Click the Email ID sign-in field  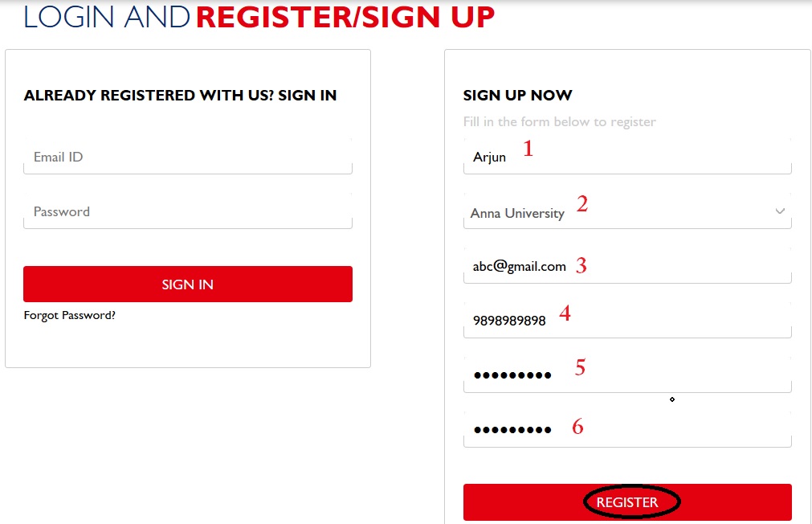click(187, 157)
